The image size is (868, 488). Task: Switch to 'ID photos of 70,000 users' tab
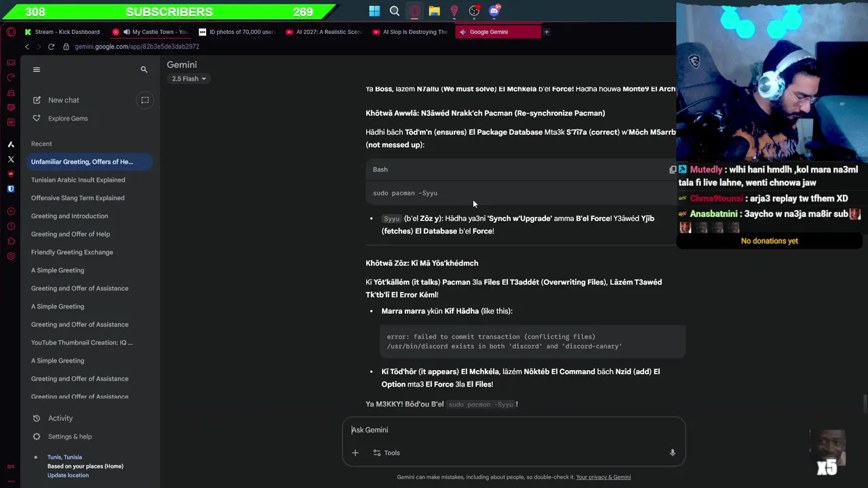point(237,32)
